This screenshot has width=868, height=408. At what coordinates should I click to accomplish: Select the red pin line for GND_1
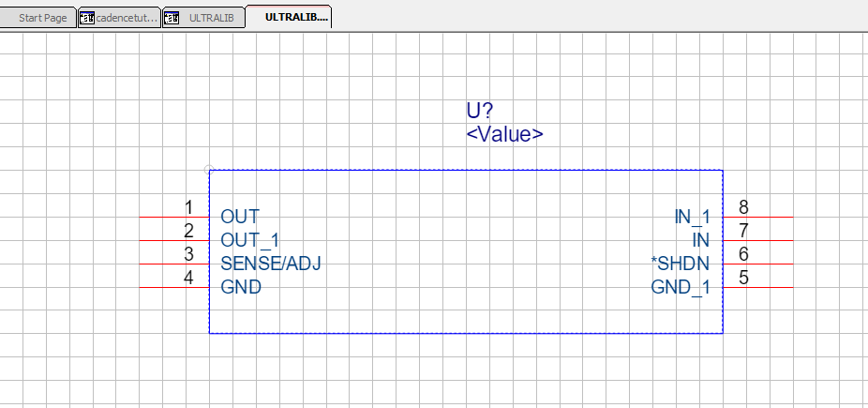[757, 287]
